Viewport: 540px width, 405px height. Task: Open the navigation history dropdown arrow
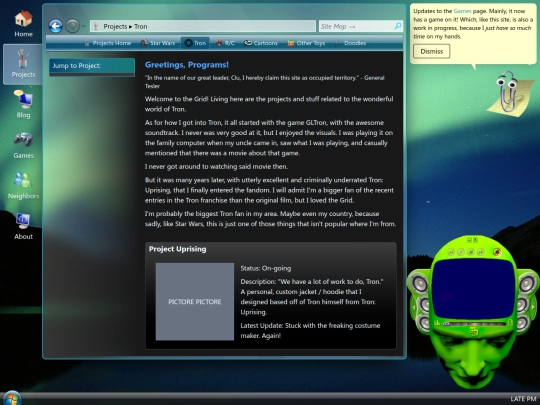coord(84,27)
